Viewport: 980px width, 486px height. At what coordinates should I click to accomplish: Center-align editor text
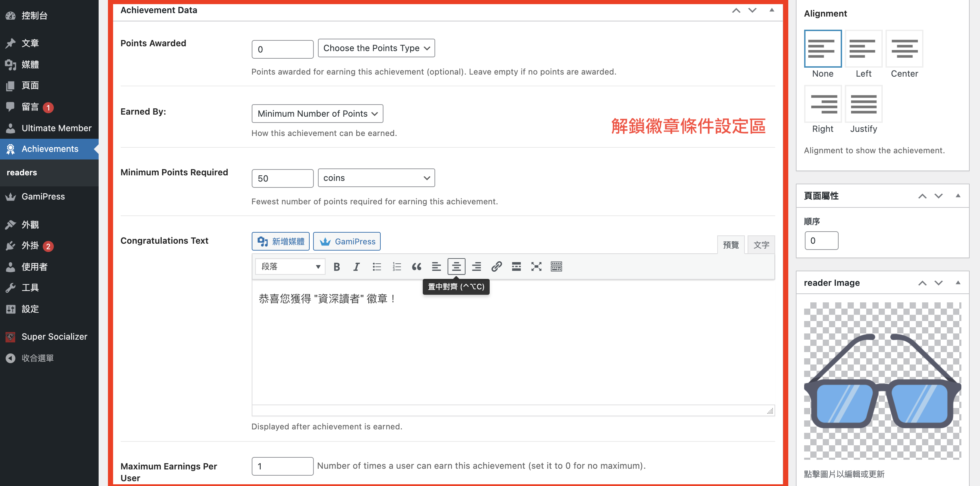tap(457, 266)
